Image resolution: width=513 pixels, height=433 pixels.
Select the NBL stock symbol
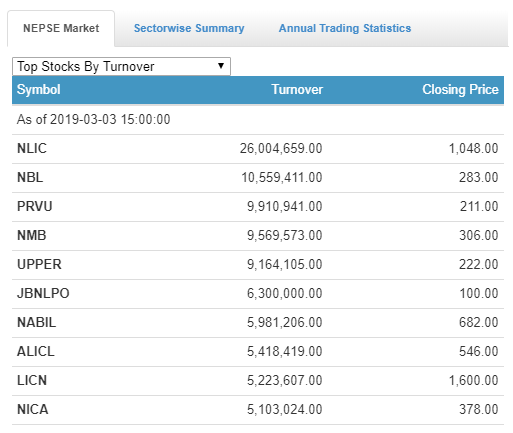(x=30, y=177)
